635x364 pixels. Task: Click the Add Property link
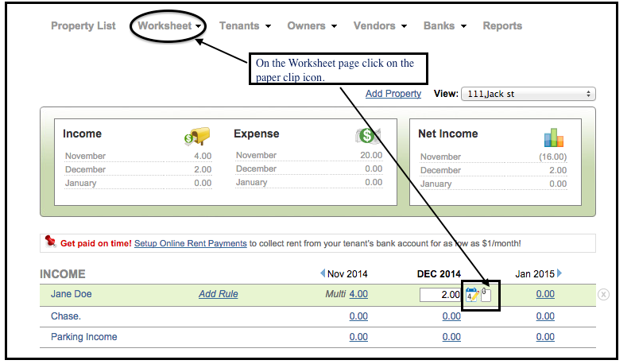pyautogui.click(x=393, y=94)
